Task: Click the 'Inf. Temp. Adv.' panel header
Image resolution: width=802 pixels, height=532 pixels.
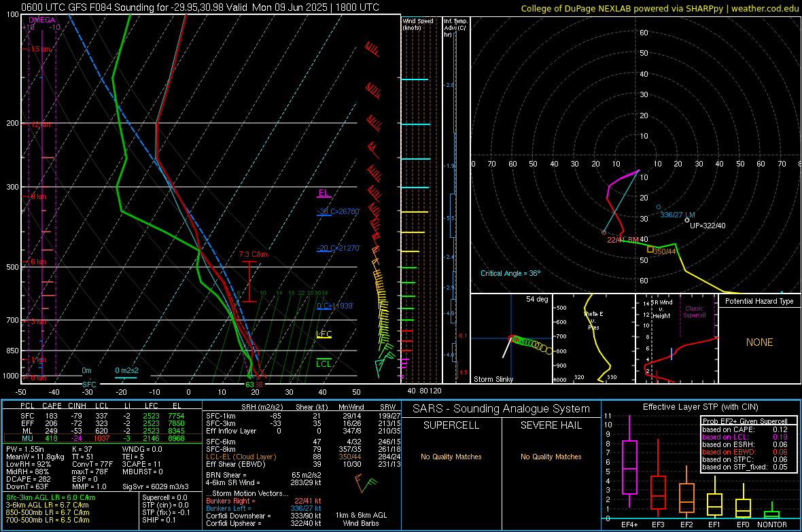Action: (x=455, y=28)
